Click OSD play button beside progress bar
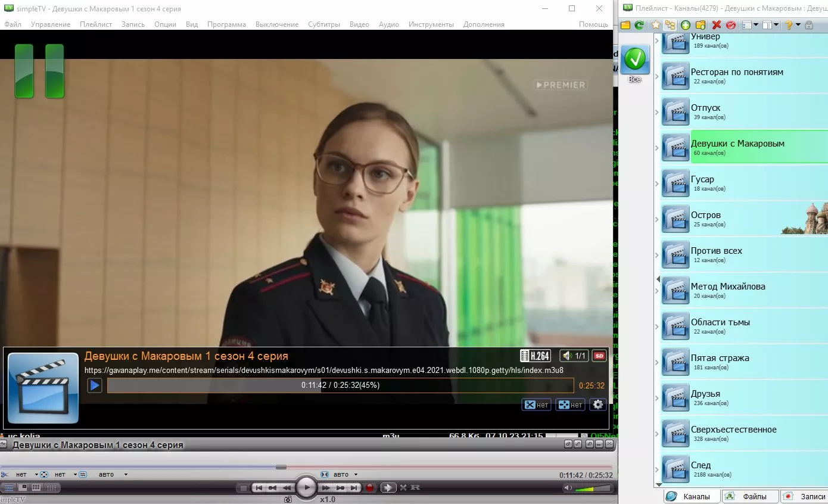 point(95,385)
